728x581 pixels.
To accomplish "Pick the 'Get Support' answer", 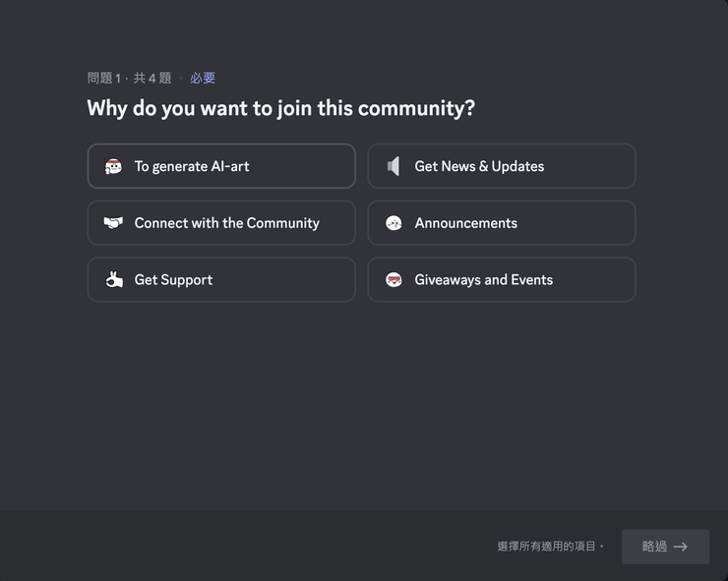I will [x=221, y=279].
